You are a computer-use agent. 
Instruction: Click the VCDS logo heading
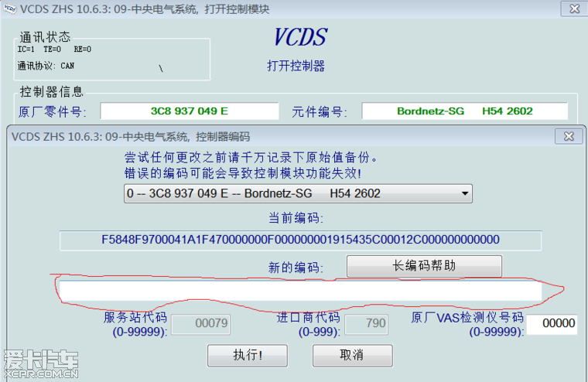point(300,37)
